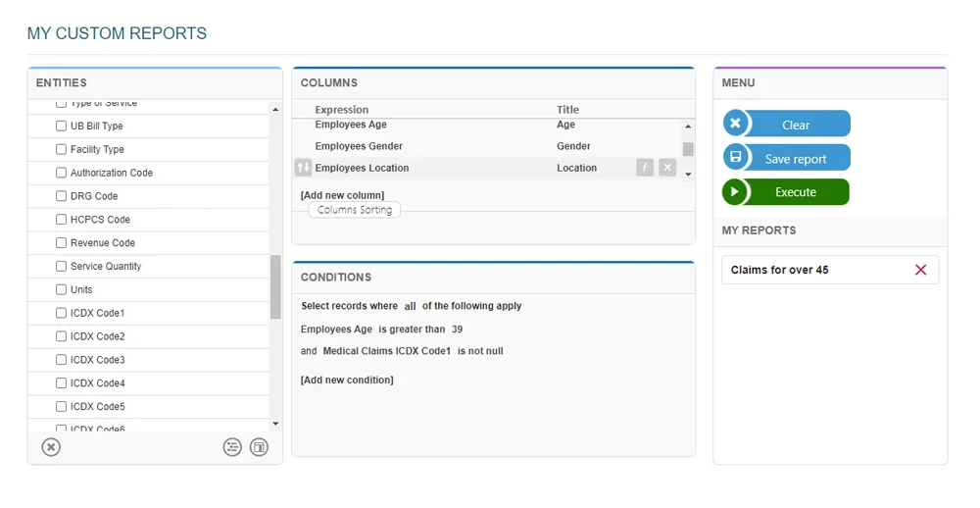Screen dimensions: 980x508
Task: Open the 'is greater than' operator dropdown
Action: [x=412, y=330]
